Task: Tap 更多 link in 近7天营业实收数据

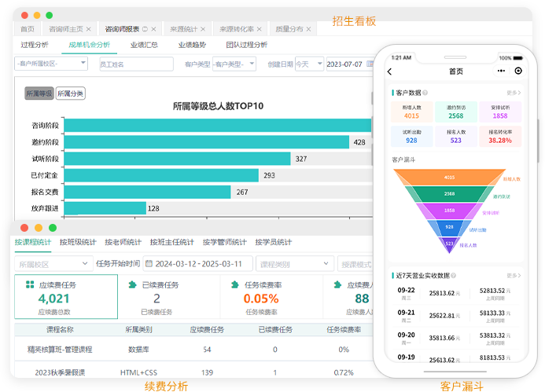Action: coord(514,275)
